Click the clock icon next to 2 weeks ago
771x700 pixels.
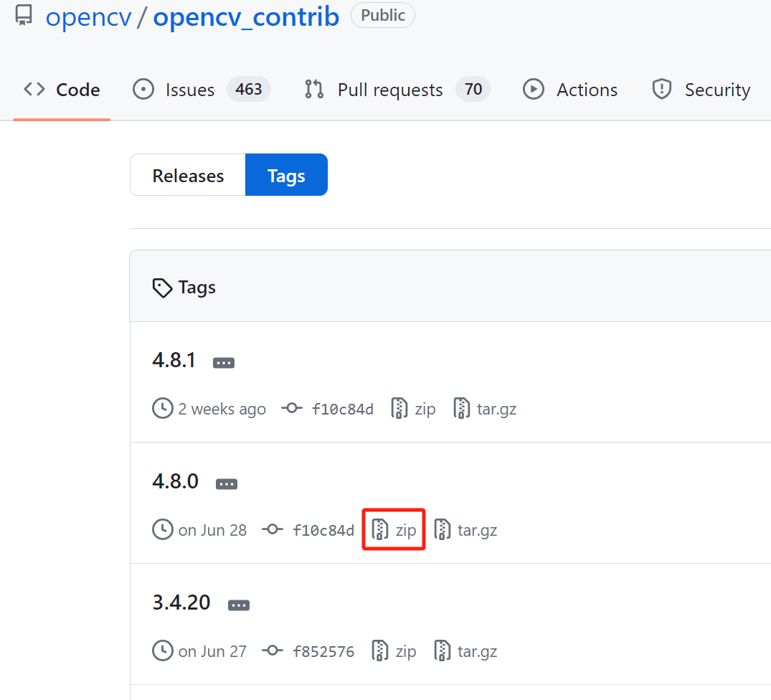[163, 408]
